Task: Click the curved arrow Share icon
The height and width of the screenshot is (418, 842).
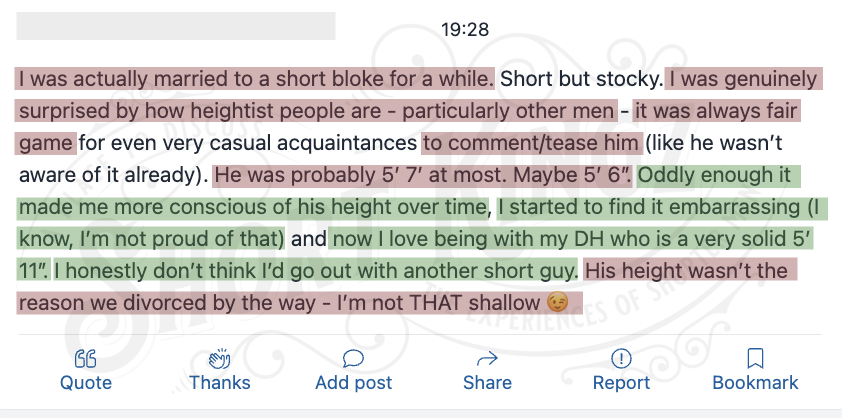Action: click(487, 358)
